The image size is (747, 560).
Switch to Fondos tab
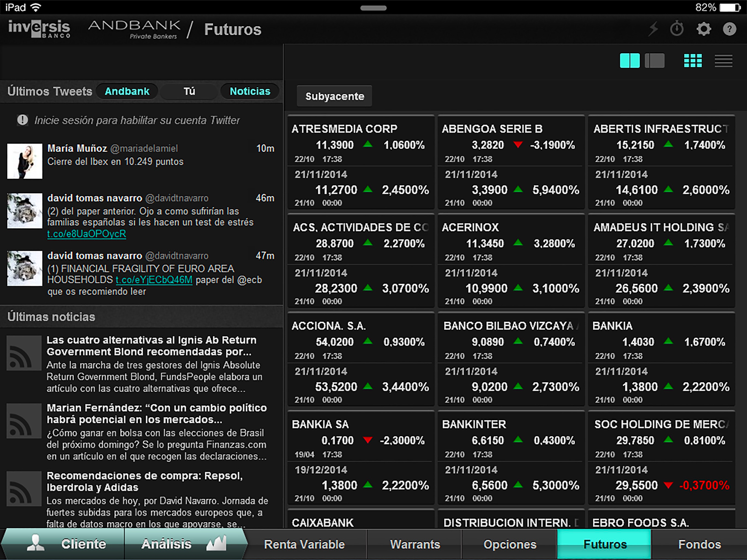(x=699, y=544)
